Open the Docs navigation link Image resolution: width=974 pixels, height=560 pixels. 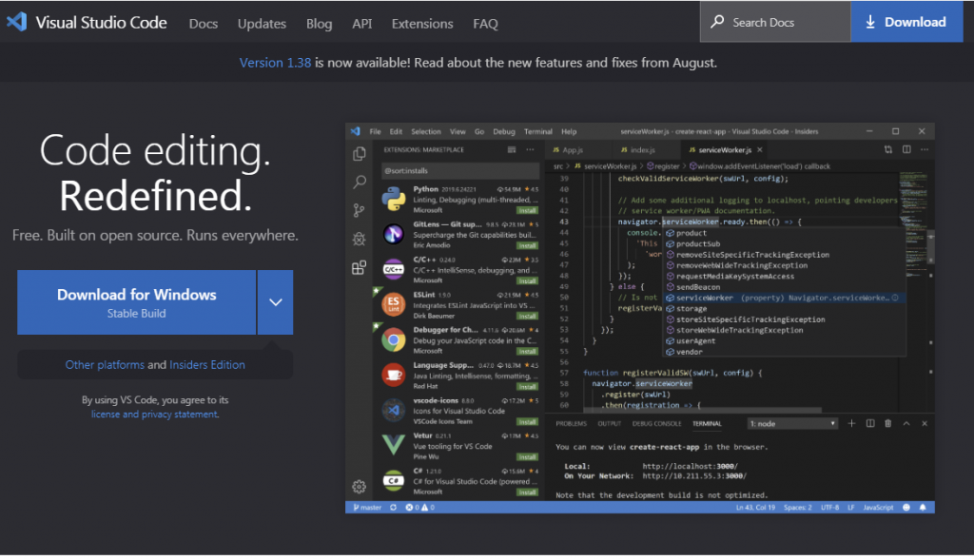click(x=204, y=24)
